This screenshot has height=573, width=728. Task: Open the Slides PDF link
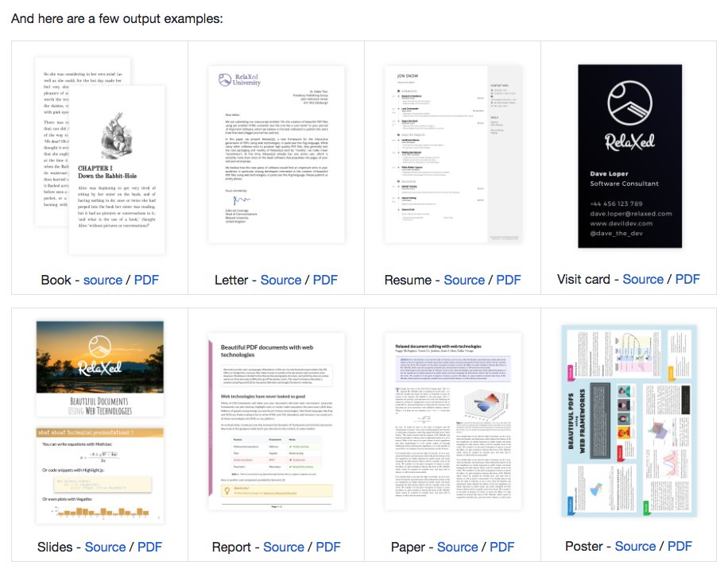coord(149,547)
